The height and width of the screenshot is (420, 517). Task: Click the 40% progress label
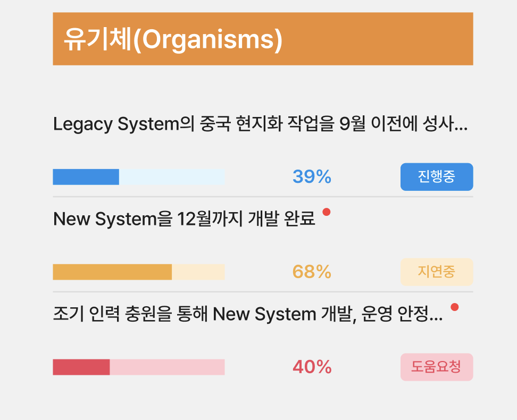(311, 367)
